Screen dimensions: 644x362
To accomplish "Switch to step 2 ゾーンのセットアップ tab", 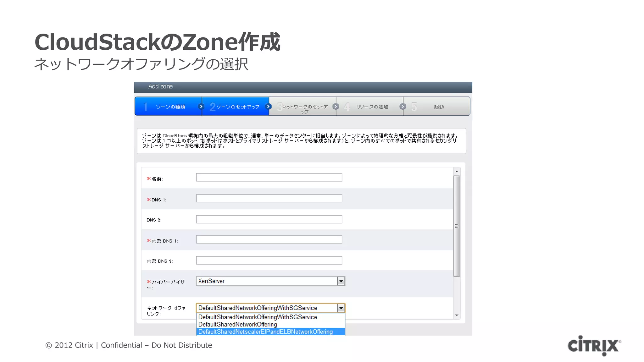I will point(236,107).
